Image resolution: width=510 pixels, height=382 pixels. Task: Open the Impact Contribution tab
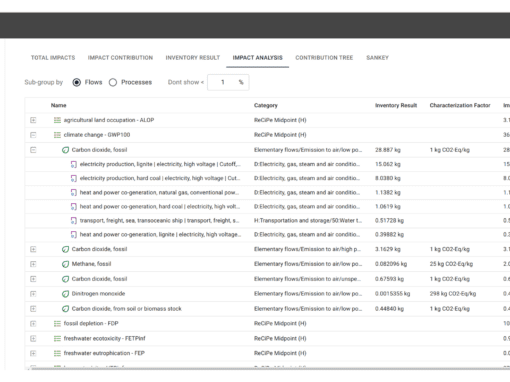click(x=120, y=58)
